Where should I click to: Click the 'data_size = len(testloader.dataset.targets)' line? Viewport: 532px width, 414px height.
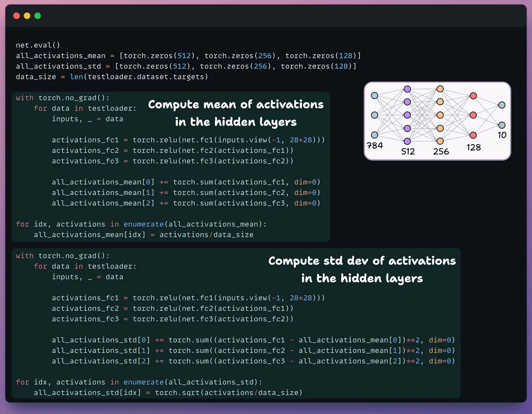[x=112, y=77]
